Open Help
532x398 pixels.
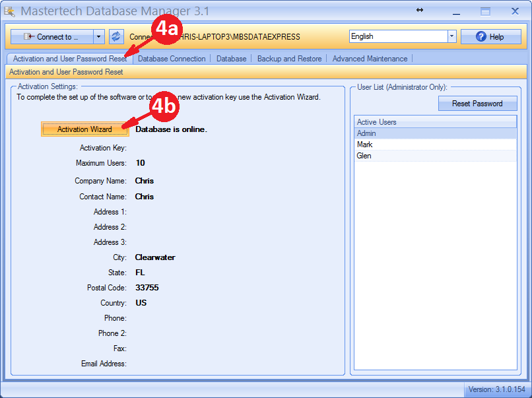490,37
